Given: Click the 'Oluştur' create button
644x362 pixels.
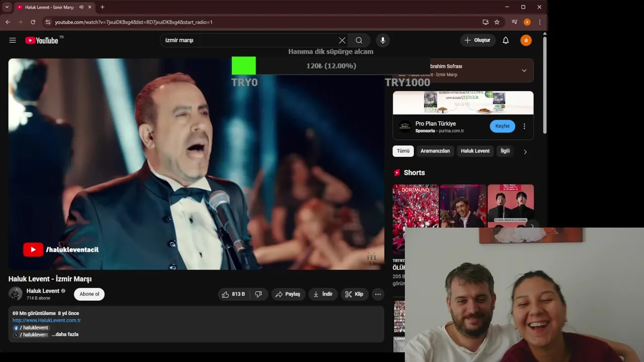Looking at the screenshot, I should tap(477, 40).
